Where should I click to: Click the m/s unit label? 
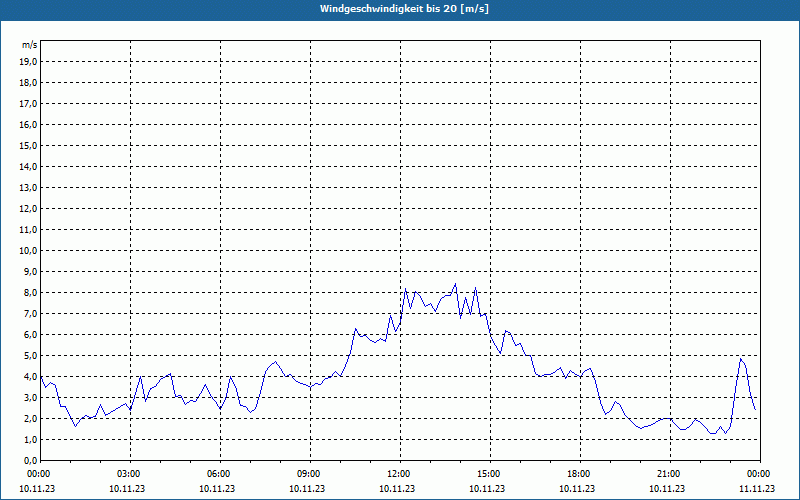(x=30, y=45)
